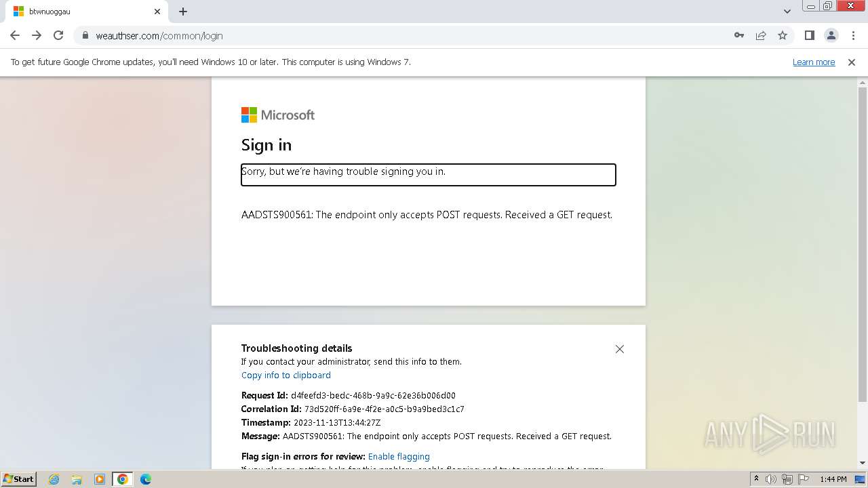
Task: Open the Windows Start menu
Action: point(19,479)
